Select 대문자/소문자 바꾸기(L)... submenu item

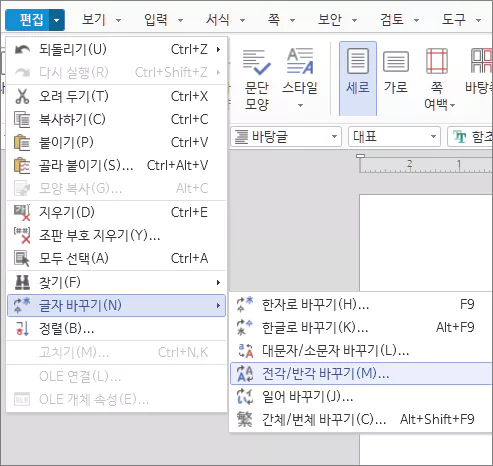tap(362, 350)
